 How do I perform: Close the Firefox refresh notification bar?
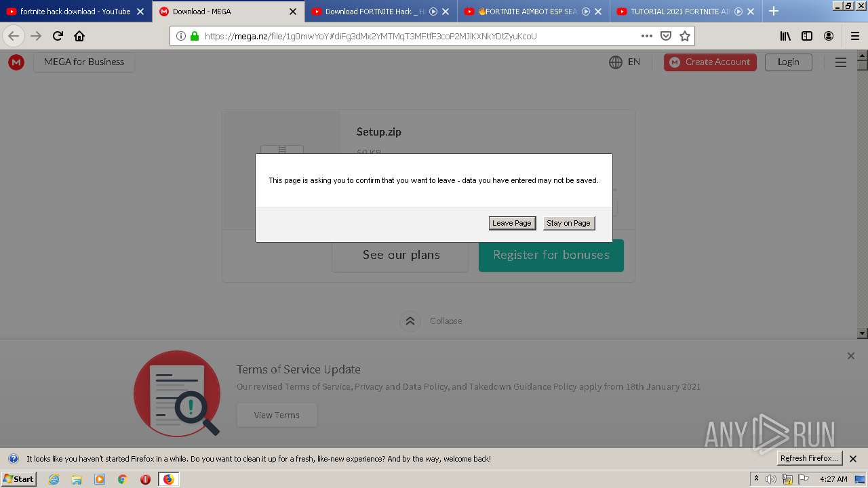point(853,459)
